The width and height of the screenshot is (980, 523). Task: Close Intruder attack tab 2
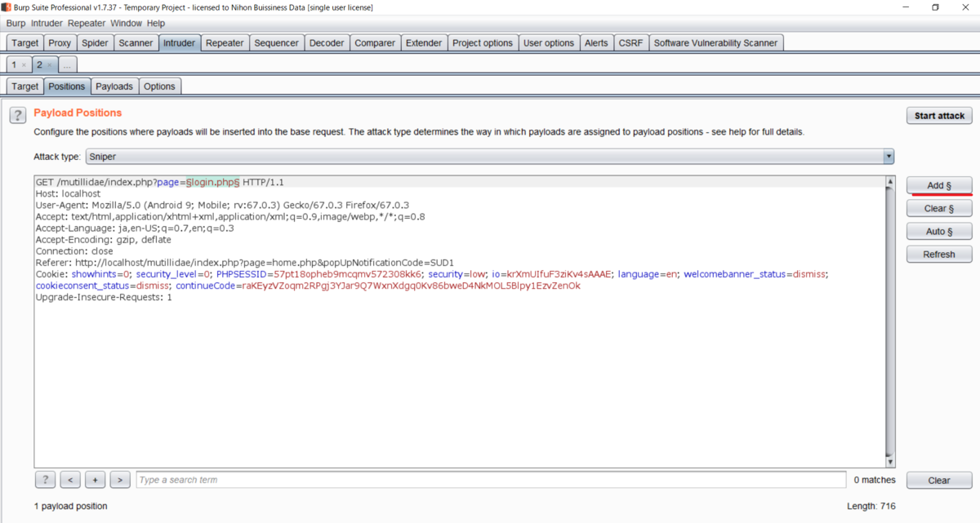point(49,64)
